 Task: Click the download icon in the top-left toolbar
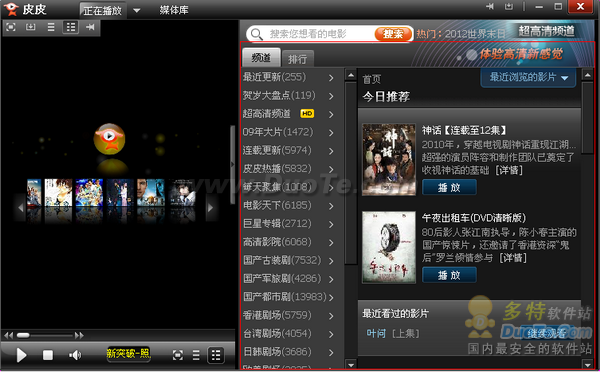pyautogui.click(x=31, y=27)
